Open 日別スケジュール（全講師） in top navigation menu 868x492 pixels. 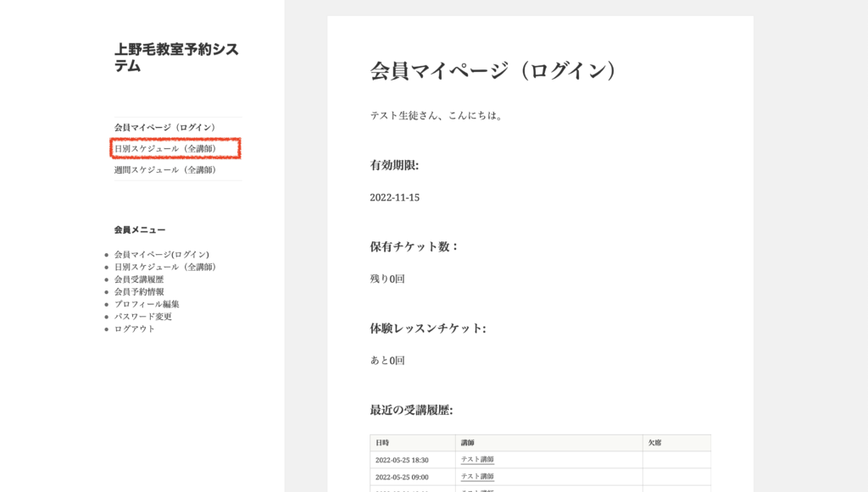(x=165, y=149)
